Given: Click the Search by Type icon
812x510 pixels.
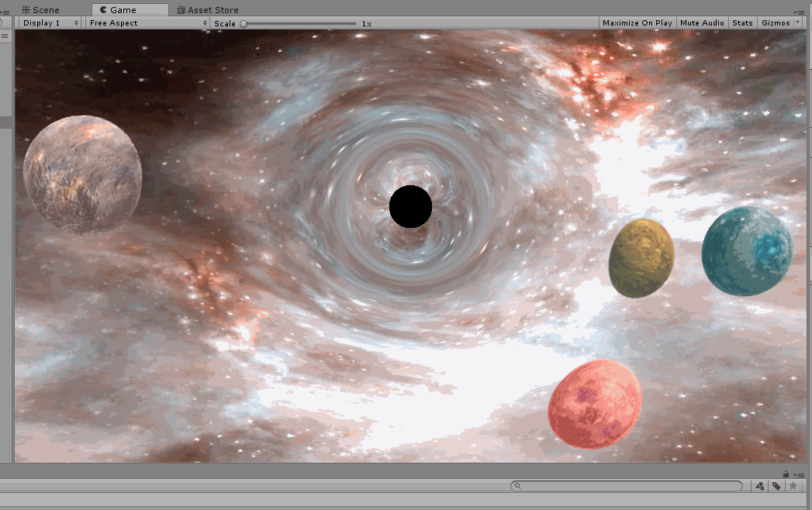Looking at the screenshot, I should pyautogui.click(x=760, y=486).
